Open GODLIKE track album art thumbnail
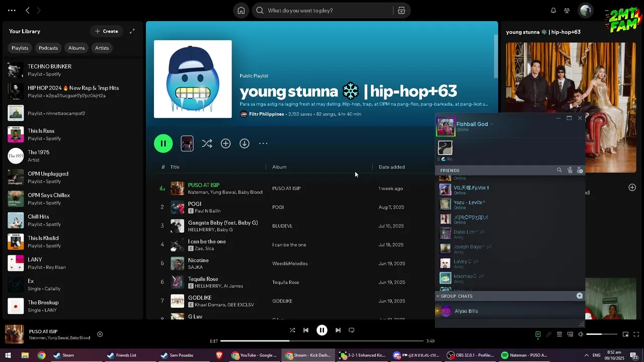Screen dimensions: 644x362 (x=177, y=301)
